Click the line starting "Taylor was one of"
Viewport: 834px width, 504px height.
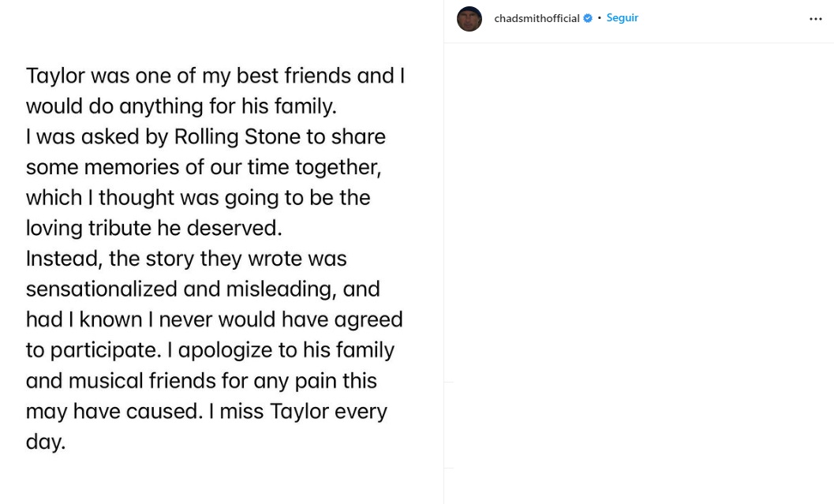[x=215, y=76]
